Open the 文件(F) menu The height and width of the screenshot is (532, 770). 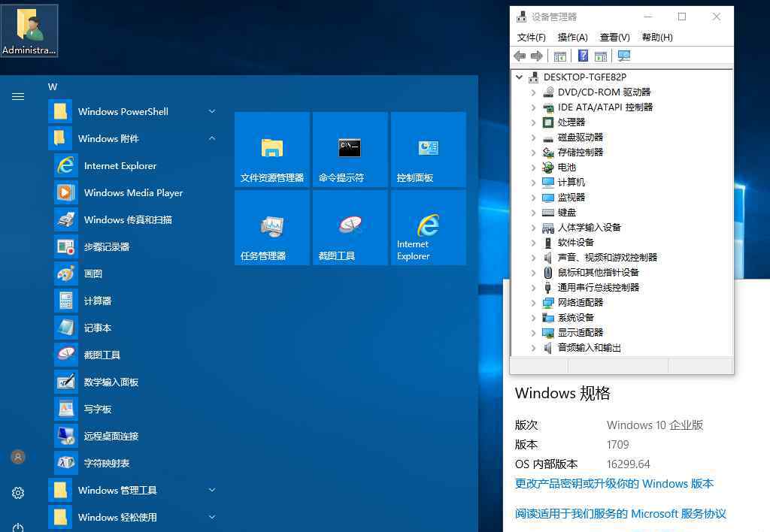[x=532, y=38]
